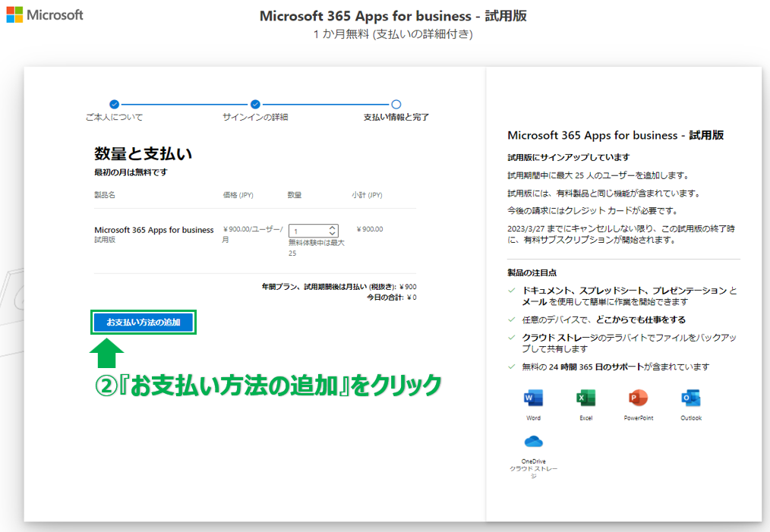This screenshot has width=770, height=532.
Task: Click the Excel app icon
Action: 585,398
